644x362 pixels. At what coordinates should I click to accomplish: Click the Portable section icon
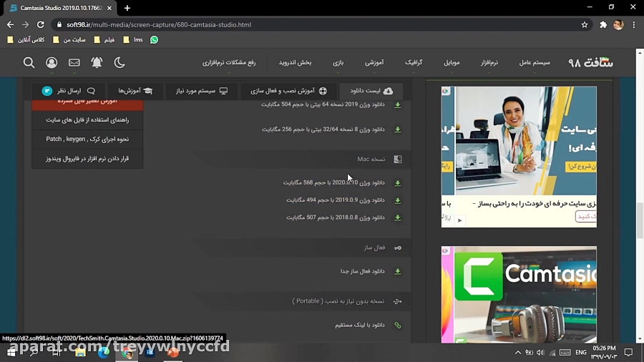[x=398, y=302]
